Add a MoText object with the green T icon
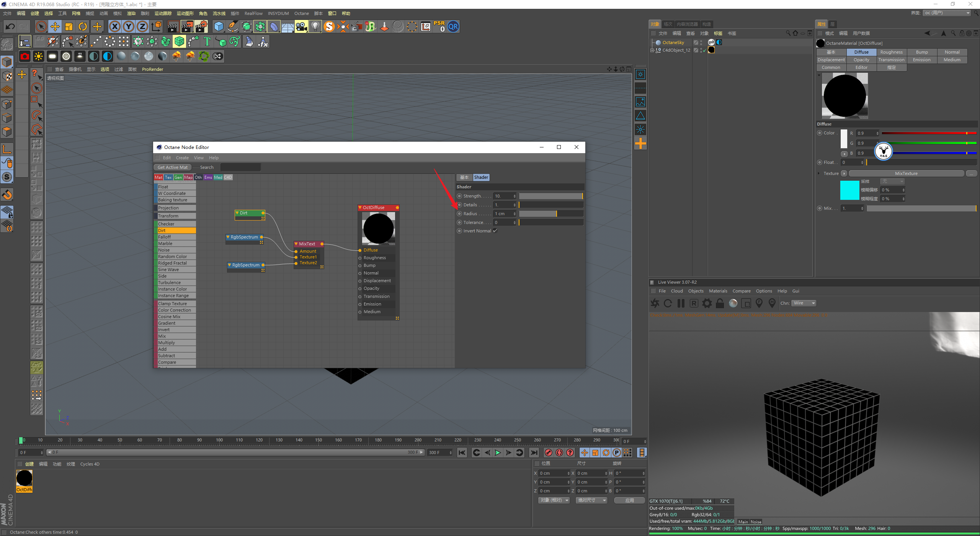Screen dimensions: 980x536 [x=207, y=41]
